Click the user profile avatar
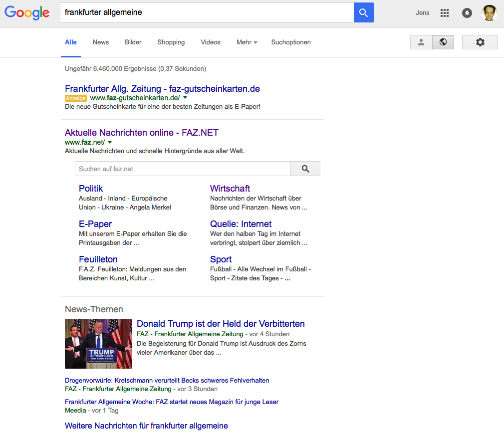504x437 pixels. pos(489,13)
